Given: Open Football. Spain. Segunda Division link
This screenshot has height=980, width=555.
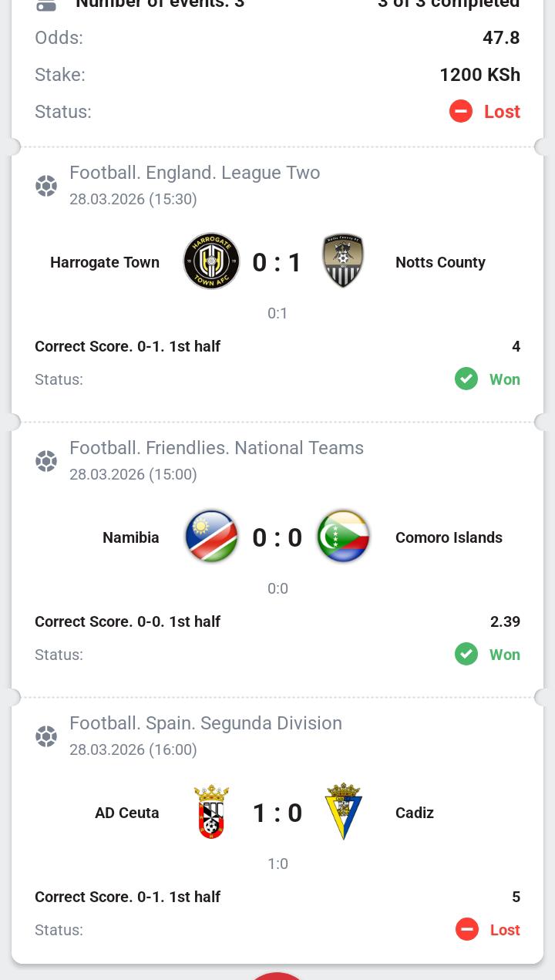Looking at the screenshot, I should tap(205, 723).
